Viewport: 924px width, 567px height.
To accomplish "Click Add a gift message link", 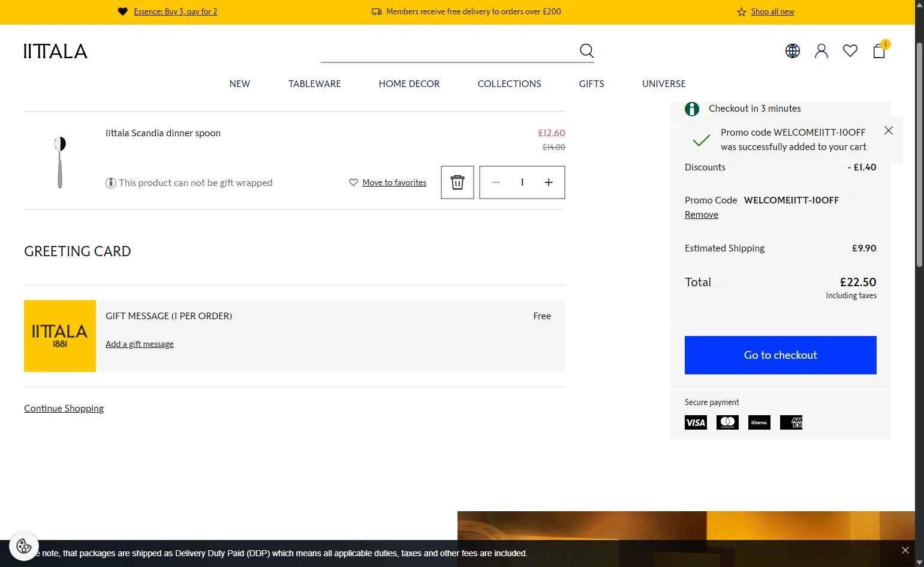I will pos(140,344).
